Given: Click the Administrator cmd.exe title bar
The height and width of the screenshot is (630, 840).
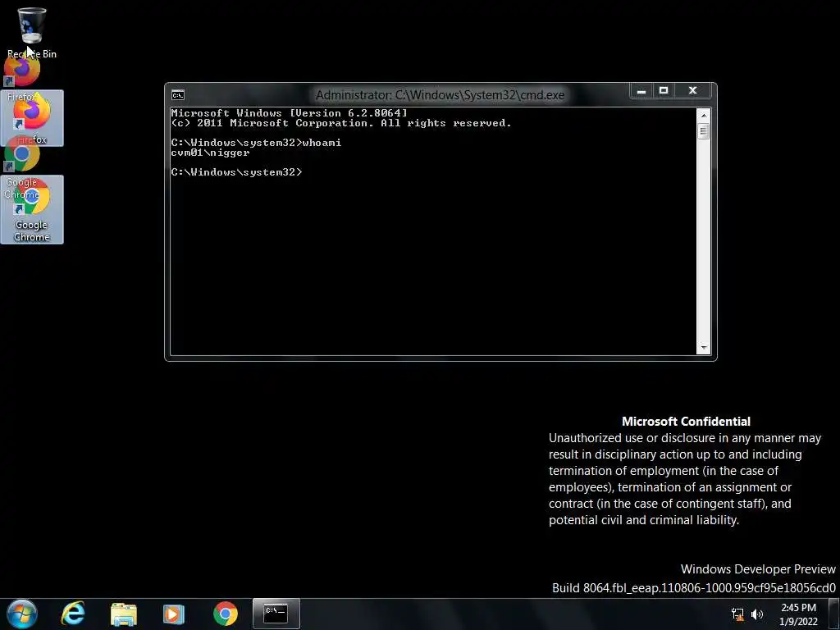Looking at the screenshot, I should click(x=440, y=95).
